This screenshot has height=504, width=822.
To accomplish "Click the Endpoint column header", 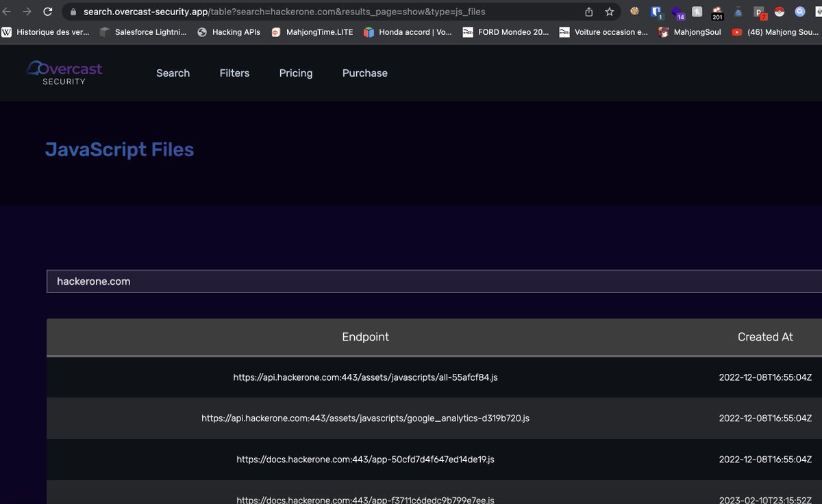I will (x=365, y=337).
